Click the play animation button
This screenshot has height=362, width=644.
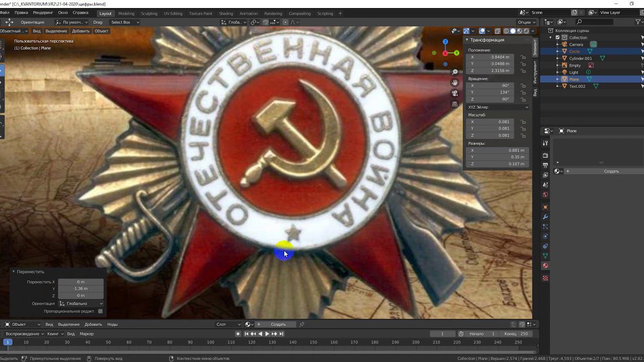[x=267, y=334]
